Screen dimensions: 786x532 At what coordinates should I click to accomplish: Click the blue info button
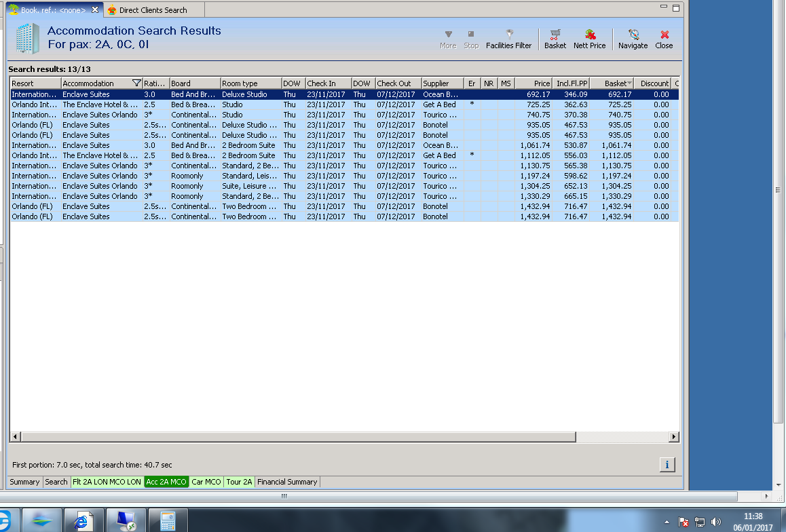point(667,464)
